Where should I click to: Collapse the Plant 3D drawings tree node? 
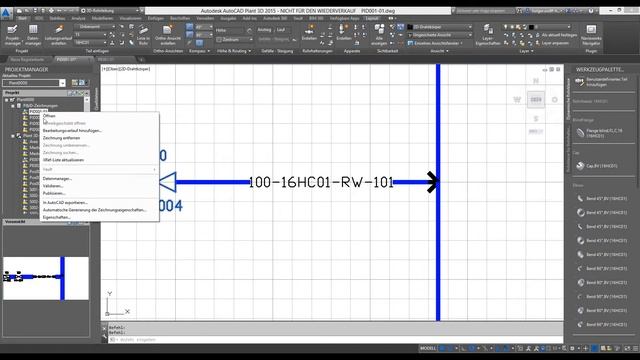coord(13,136)
